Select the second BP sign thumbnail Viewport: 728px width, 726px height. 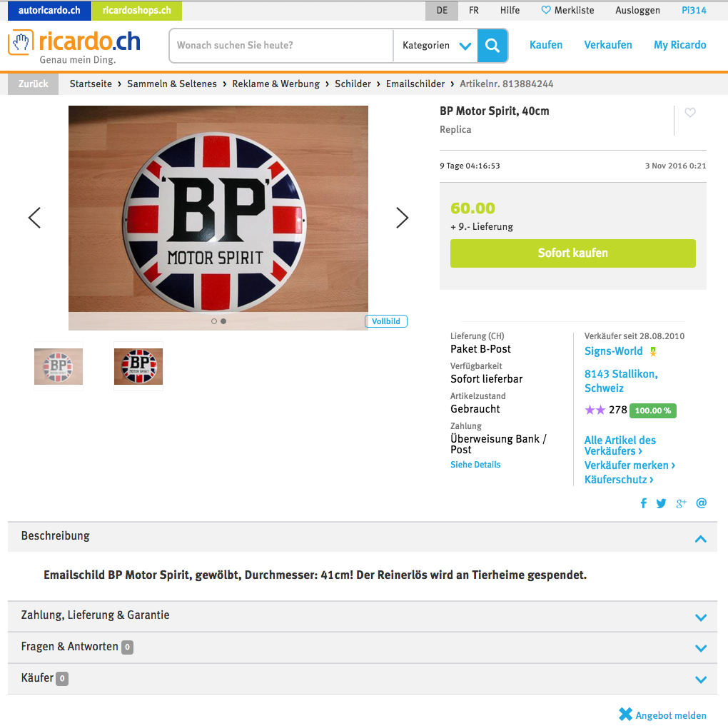click(x=138, y=366)
